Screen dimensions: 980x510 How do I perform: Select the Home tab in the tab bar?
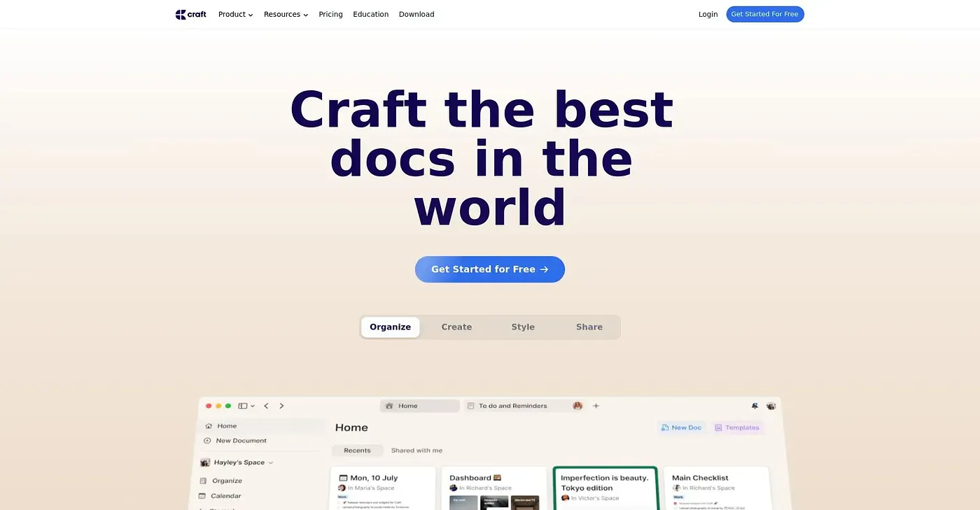(420, 406)
